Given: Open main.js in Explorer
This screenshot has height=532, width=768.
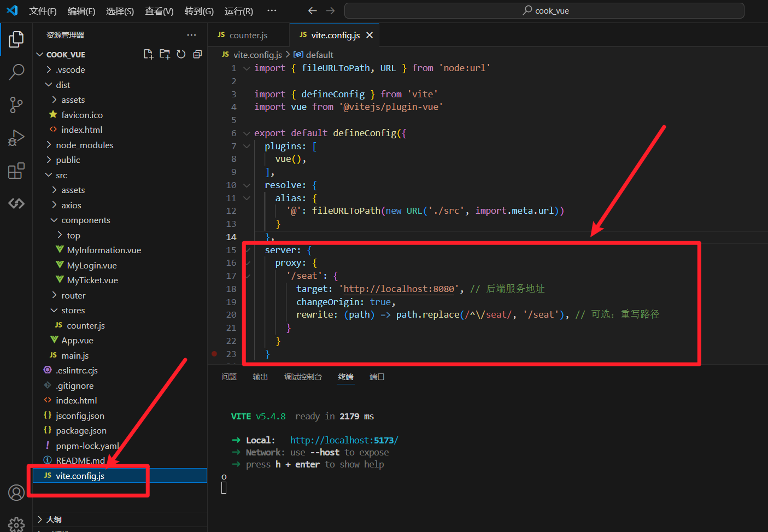Looking at the screenshot, I should [75, 355].
